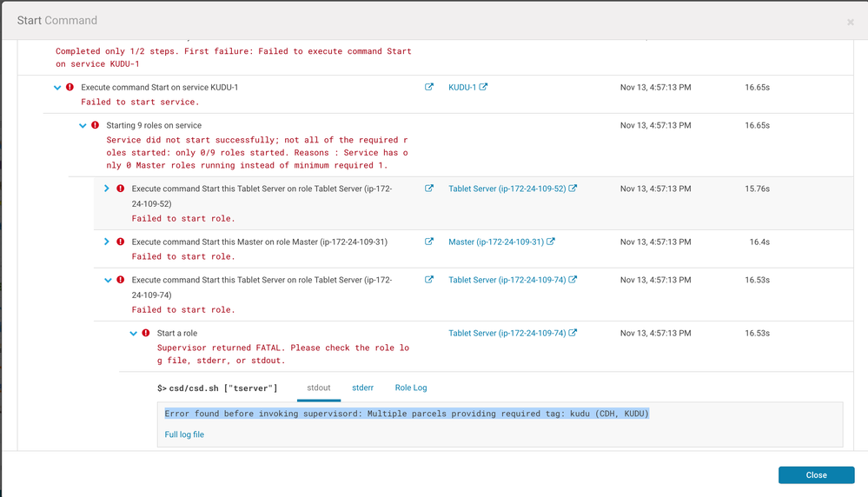Open the KUDU-1 service link

(x=462, y=87)
